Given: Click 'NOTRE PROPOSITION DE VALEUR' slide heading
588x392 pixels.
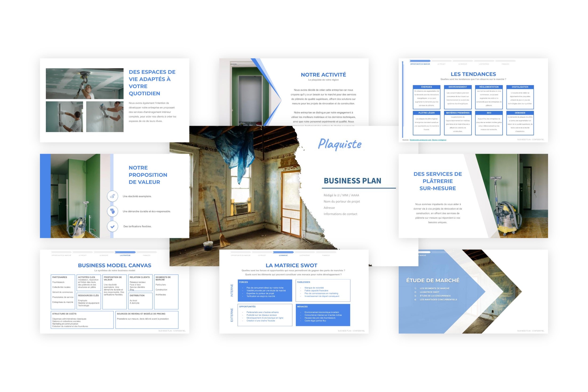Looking at the screenshot, I should 148,175.
